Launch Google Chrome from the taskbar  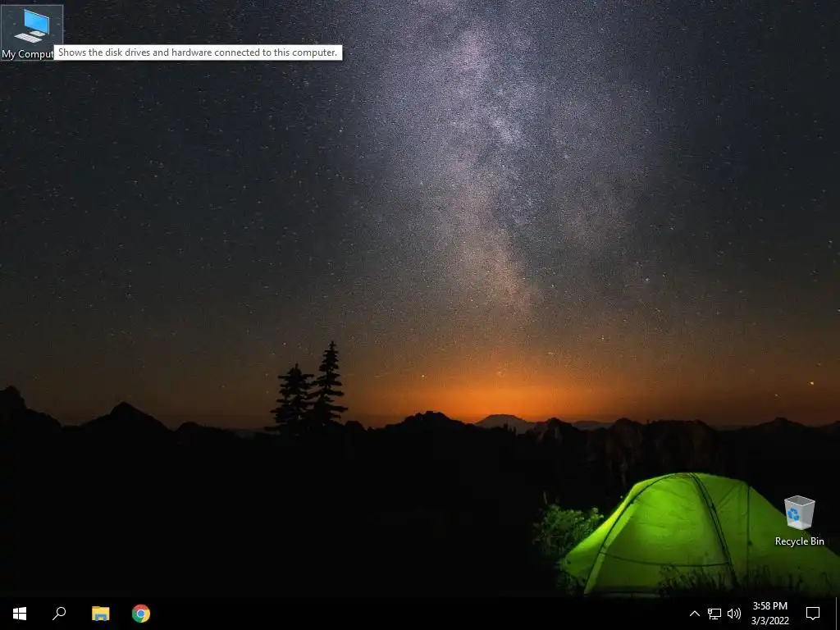point(141,614)
